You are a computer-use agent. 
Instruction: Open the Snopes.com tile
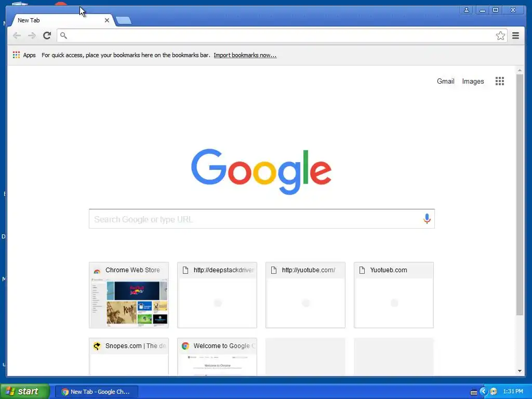coord(129,356)
